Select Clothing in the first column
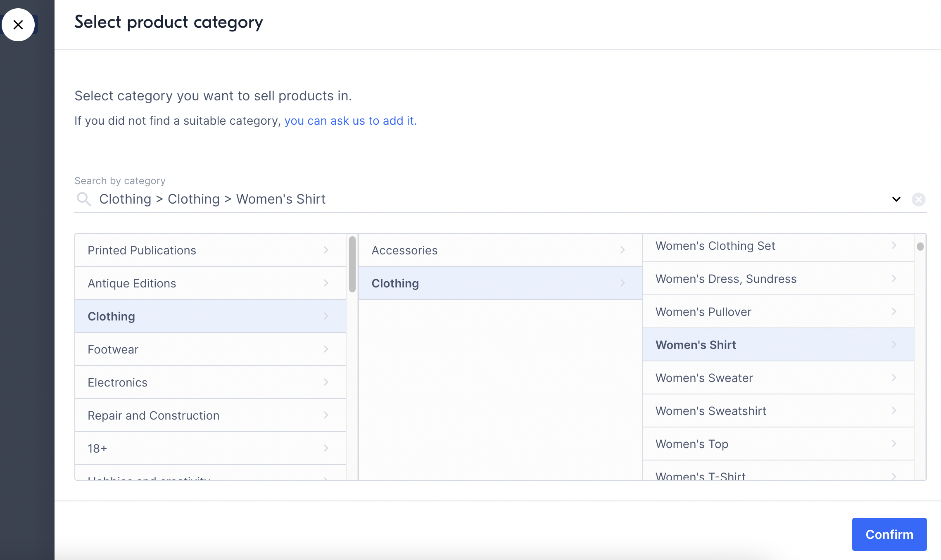Screen dimensions: 941x560 tap(210, 316)
